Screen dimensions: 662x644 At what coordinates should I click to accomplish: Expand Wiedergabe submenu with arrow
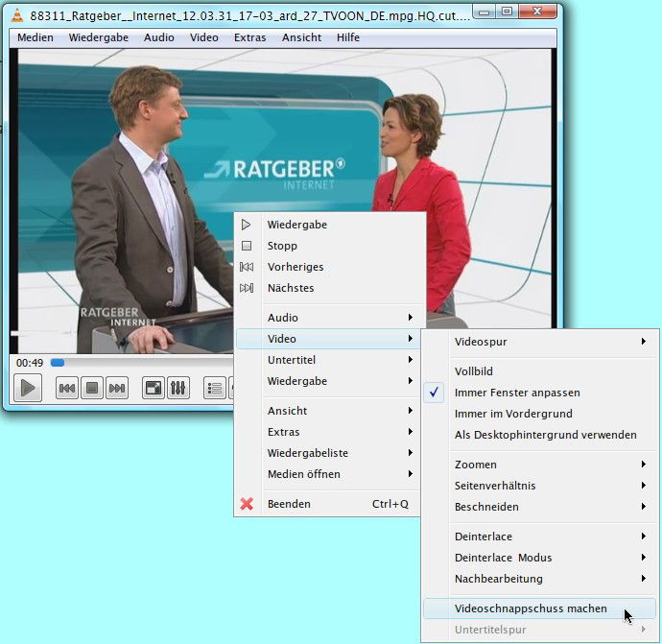point(327,381)
